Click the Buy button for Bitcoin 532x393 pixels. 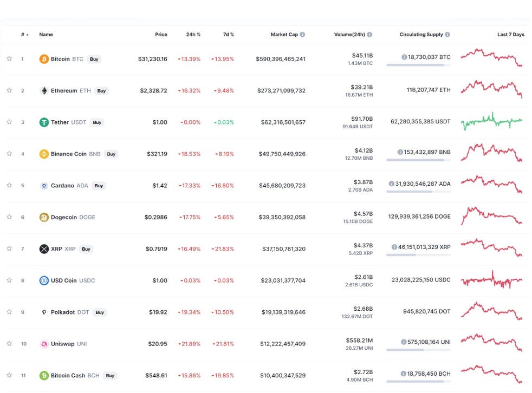tap(94, 59)
